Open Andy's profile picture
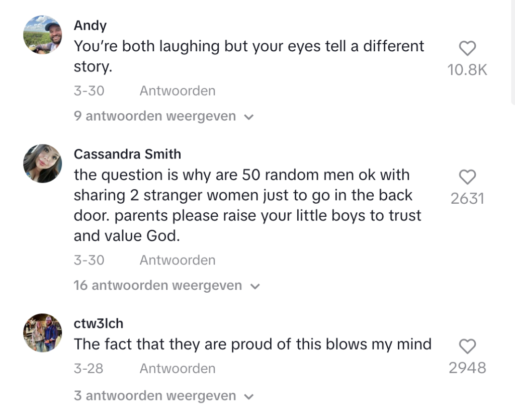Screen dimensions: 515x420 click(x=43, y=35)
